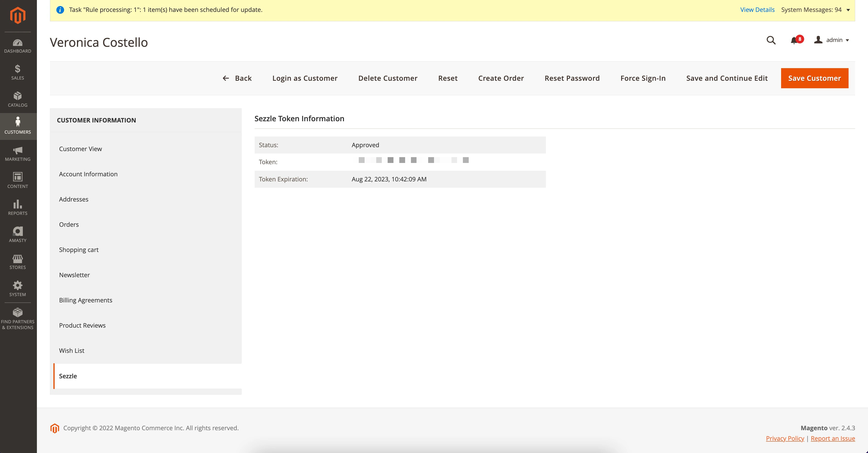Open the System menu
Image resolution: width=868 pixels, height=453 pixels.
[x=18, y=289]
